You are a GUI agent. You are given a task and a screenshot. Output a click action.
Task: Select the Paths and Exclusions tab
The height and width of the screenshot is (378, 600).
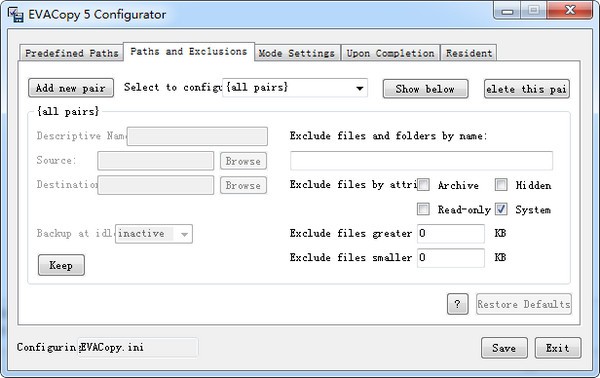(189, 51)
